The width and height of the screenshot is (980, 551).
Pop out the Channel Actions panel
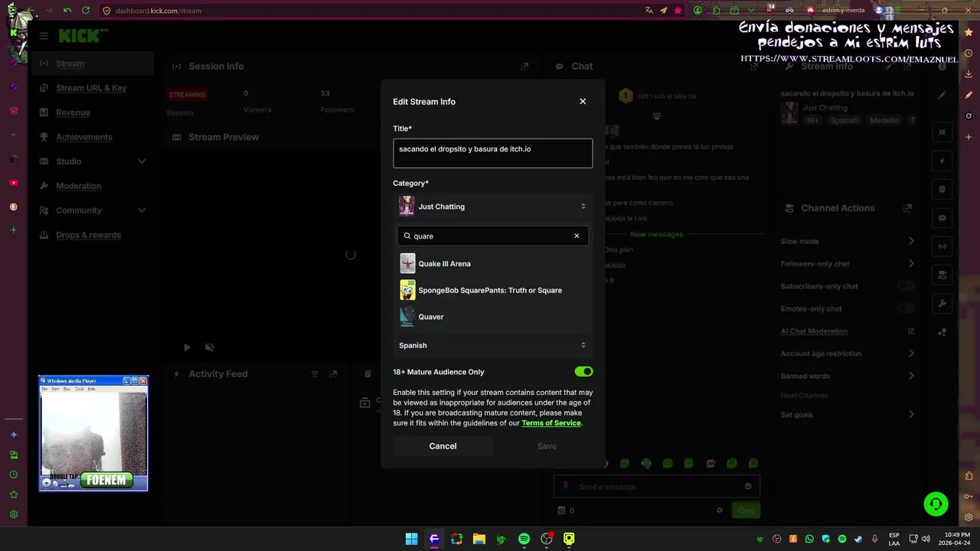[907, 208]
